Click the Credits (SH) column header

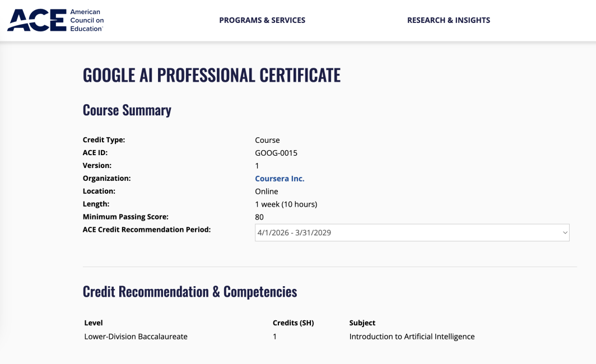[x=294, y=323]
